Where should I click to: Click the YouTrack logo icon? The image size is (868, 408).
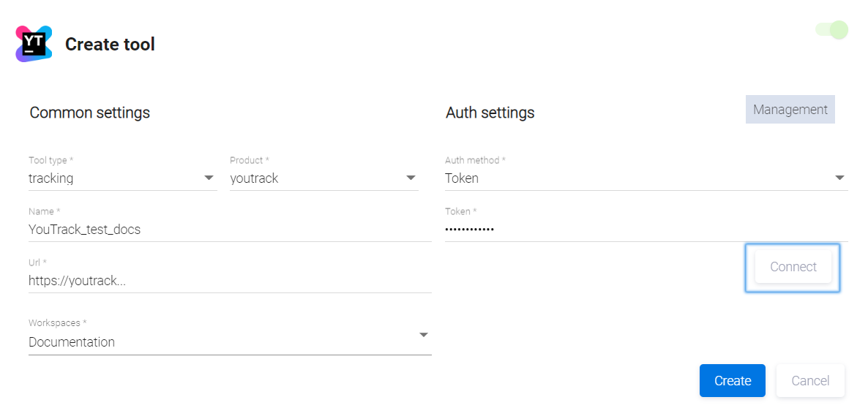[34, 44]
